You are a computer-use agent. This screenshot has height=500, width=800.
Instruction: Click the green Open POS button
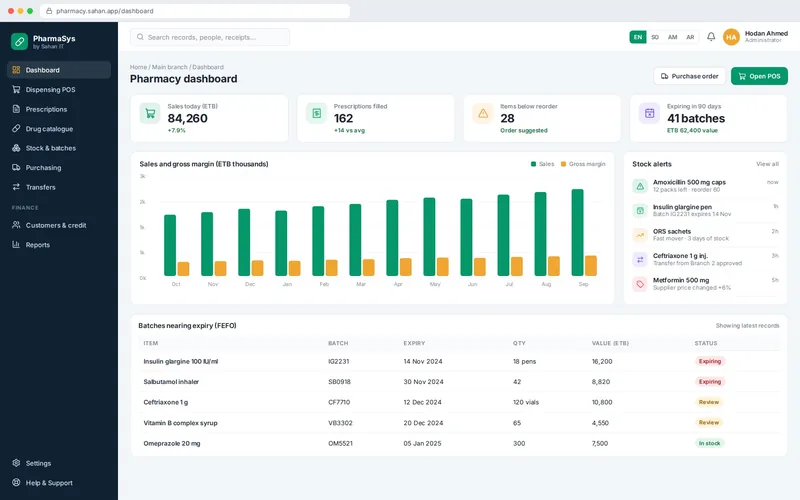pos(759,76)
